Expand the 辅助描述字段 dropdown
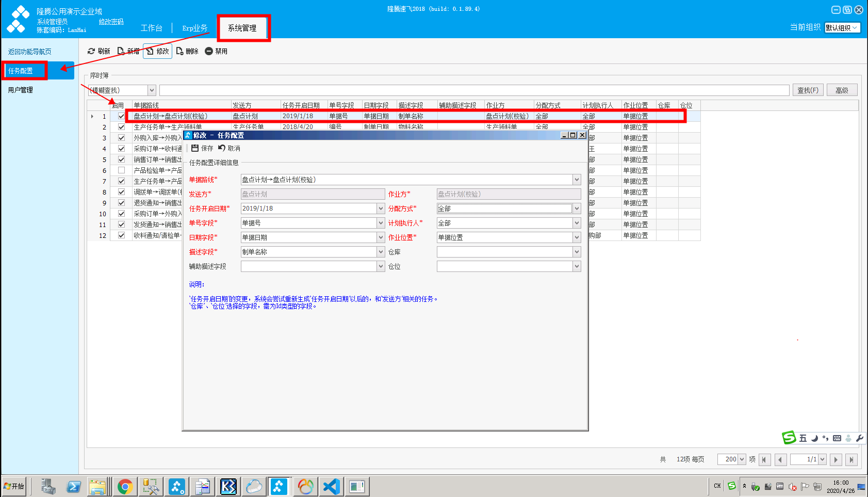 (381, 266)
